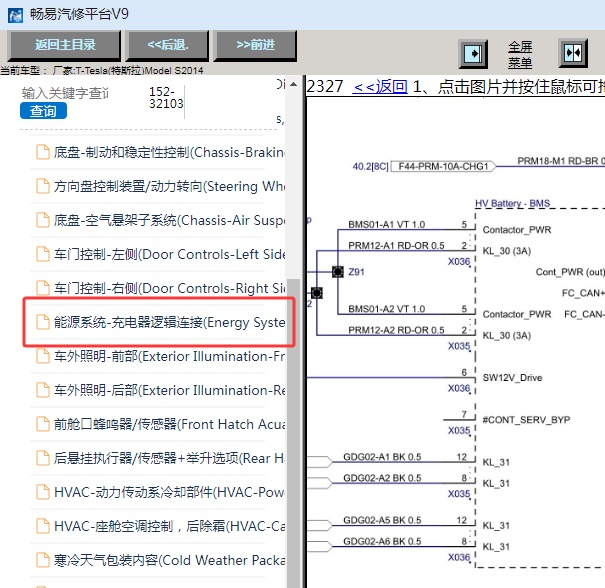Click the collapse-inward arrows icon
Viewport: 605px width, 588px height.
pos(573,53)
